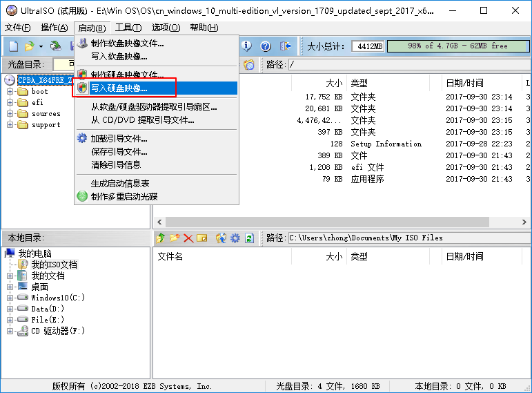Viewport: 532px width, 393px height.
Task: Click the blue gear icon in local toolbar
Action: point(235,238)
